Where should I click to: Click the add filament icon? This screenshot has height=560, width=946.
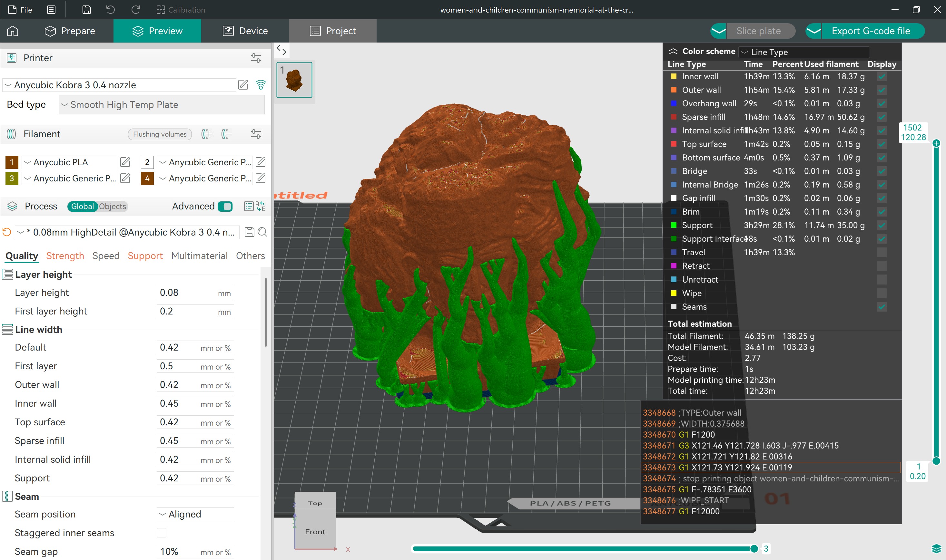[206, 134]
